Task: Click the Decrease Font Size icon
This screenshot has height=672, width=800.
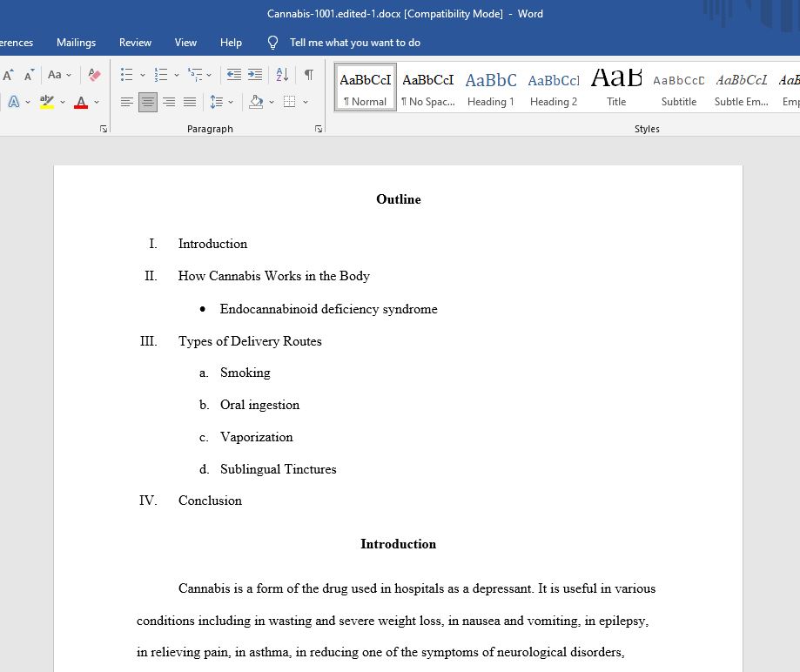Action: pyautogui.click(x=29, y=75)
